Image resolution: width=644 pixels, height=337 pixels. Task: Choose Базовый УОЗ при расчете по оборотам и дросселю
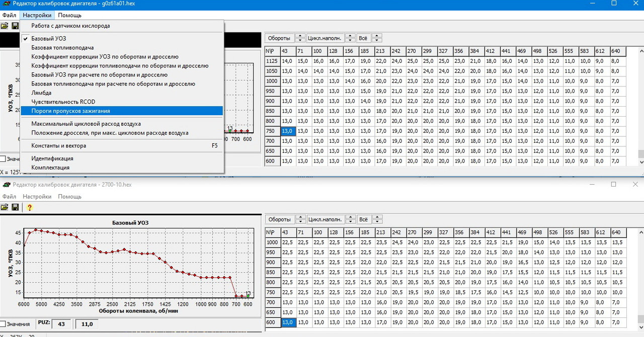pos(122,74)
